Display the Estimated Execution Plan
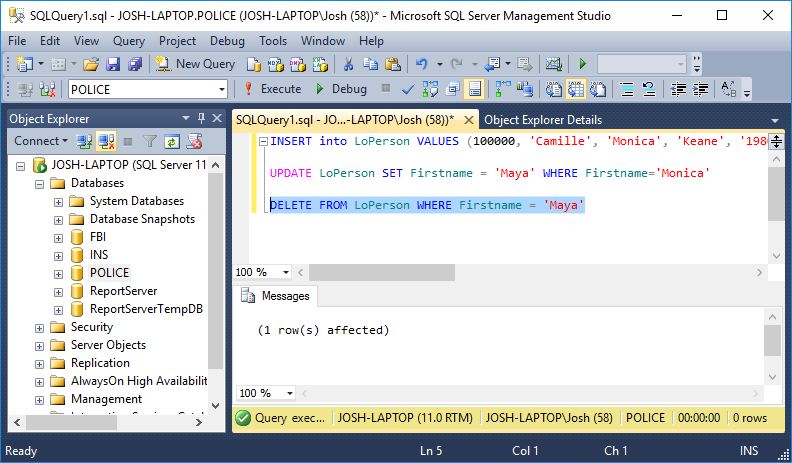Image resolution: width=792 pixels, height=463 pixels. coord(430,89)
